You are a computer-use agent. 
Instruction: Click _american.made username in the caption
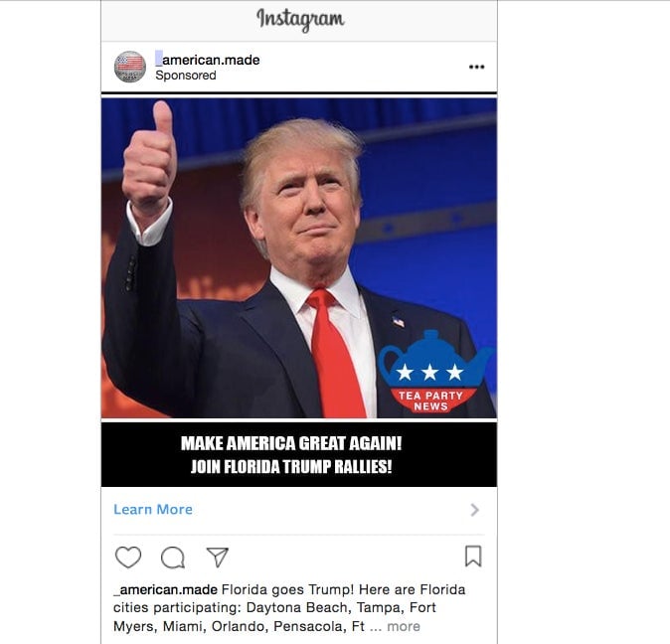[165, 589]
